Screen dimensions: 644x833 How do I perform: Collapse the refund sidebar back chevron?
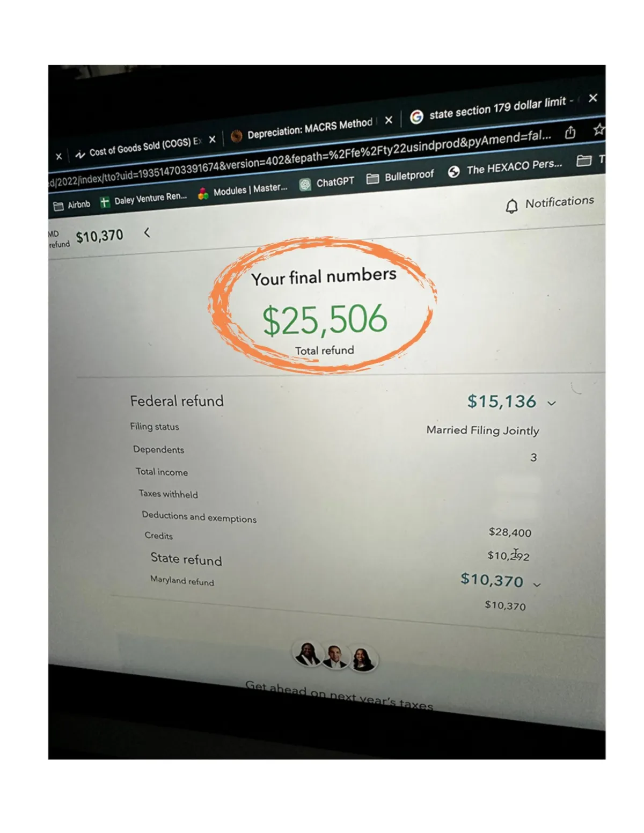(x=147, y=233)
